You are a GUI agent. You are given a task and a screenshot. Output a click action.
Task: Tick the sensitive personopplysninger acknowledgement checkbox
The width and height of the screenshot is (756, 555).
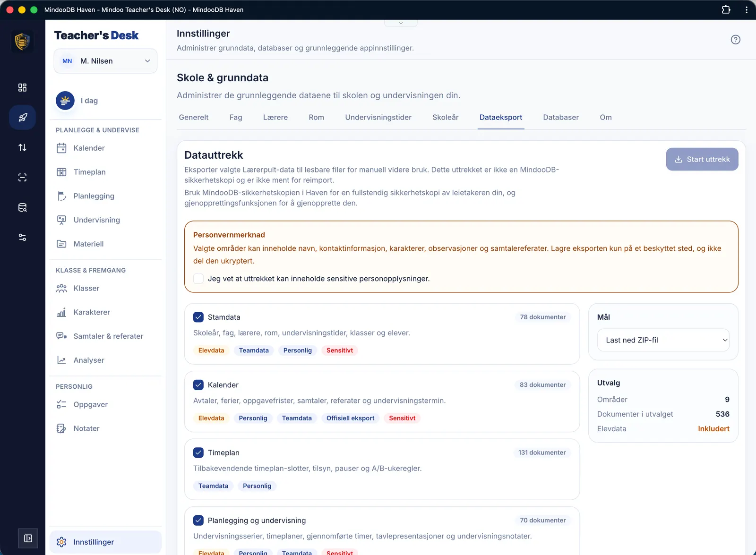tap(198, 279)
